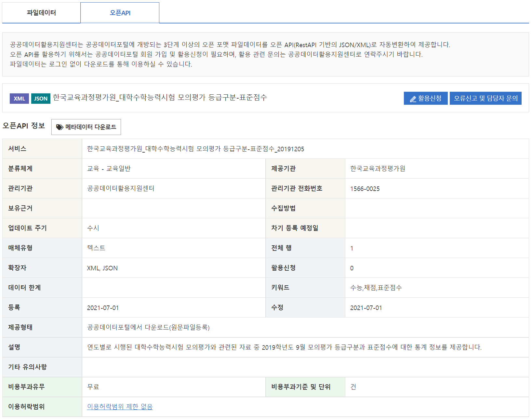Image resolution: width=532 pixels, height=420 pixels.
Task: Click the cost value 무료
Action: (x=93, y=387)
